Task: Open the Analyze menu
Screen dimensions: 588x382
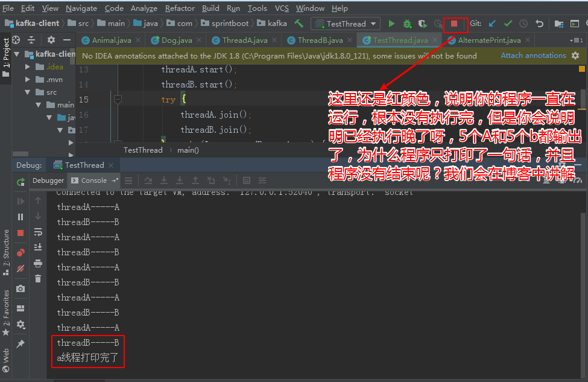Action: click(x=144, y=8)
